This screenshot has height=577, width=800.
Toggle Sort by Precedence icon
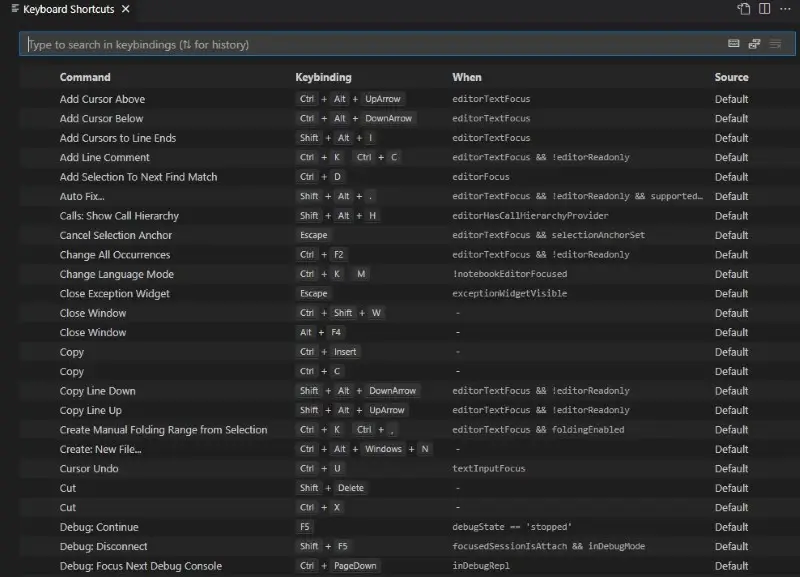[x=755, y=44]
